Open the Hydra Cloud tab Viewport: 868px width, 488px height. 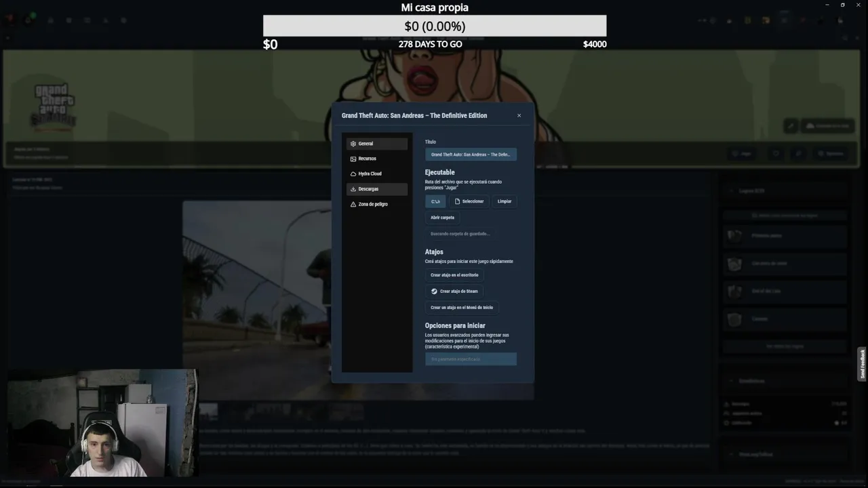pyautogui.click(x=377, y=174)
